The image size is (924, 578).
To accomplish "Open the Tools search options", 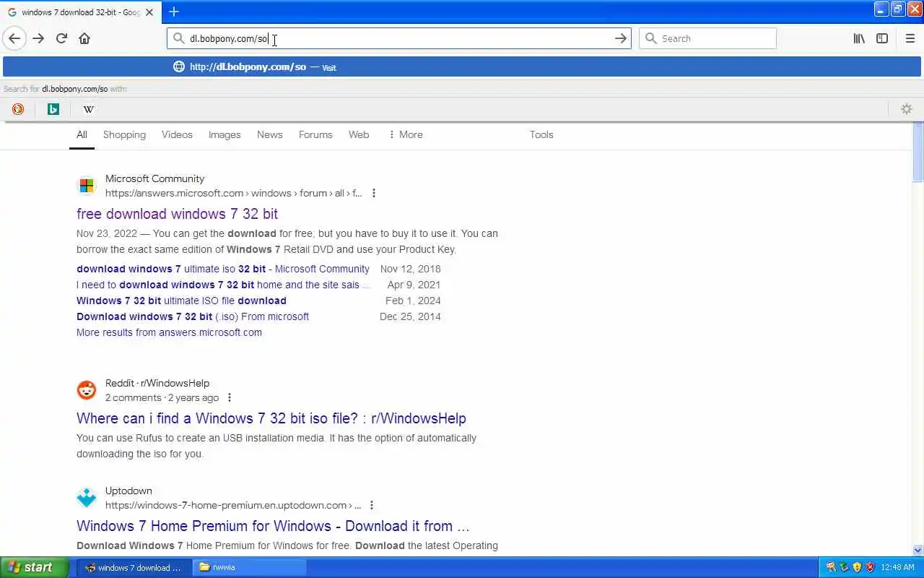I will pos(541,134).
